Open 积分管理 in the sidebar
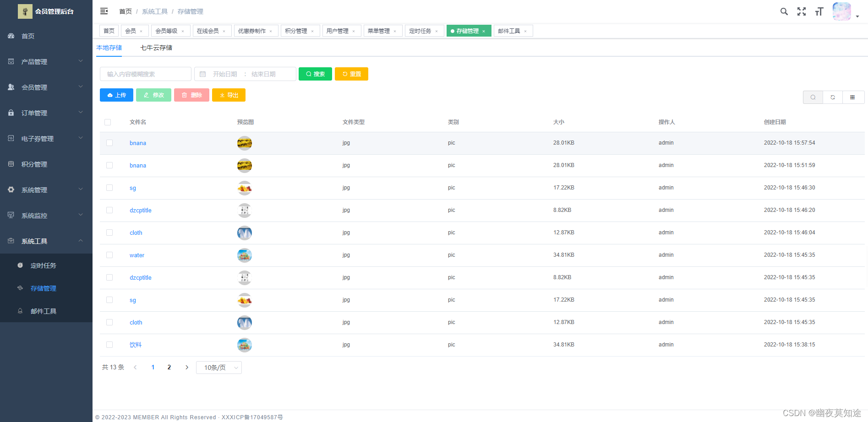Screen dimensions: 868x422 pyautogui.click(x=46, y=164)
